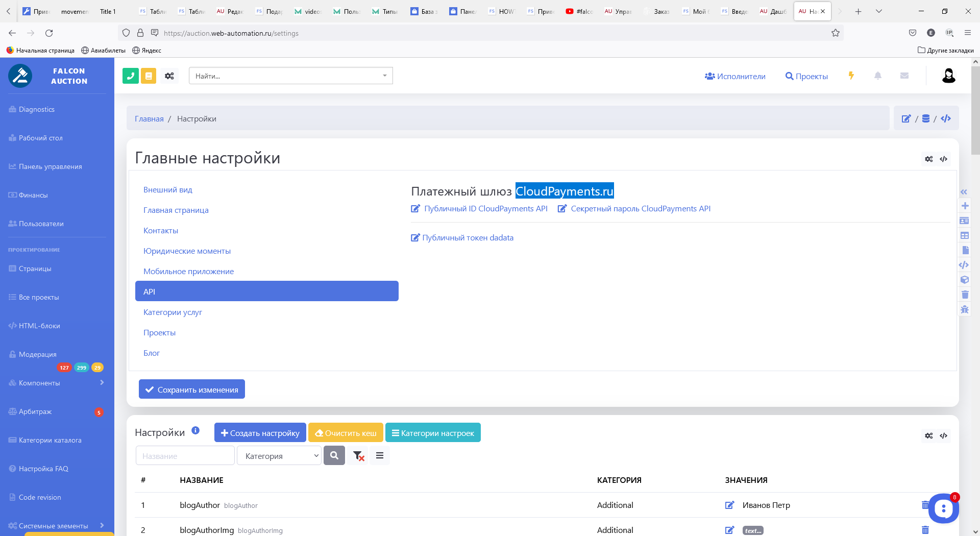Switch to the Категории услуг tab

173,312
